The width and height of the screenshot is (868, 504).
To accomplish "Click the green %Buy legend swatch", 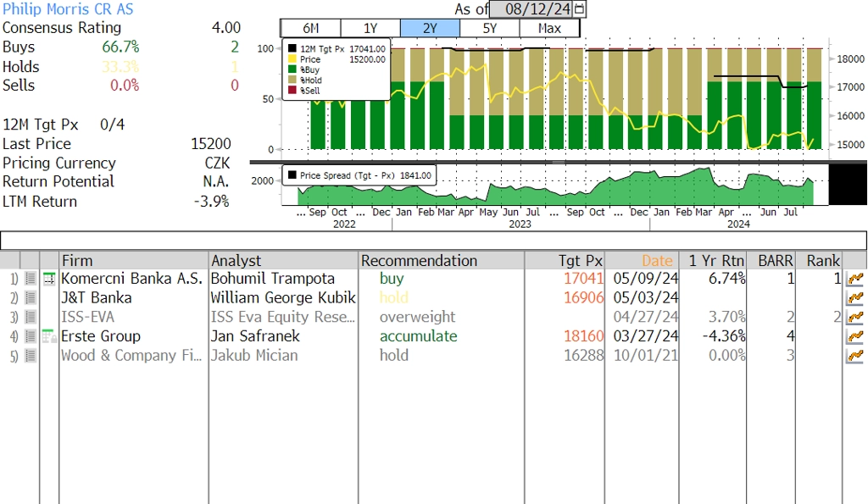I will [x=292, y=69].
